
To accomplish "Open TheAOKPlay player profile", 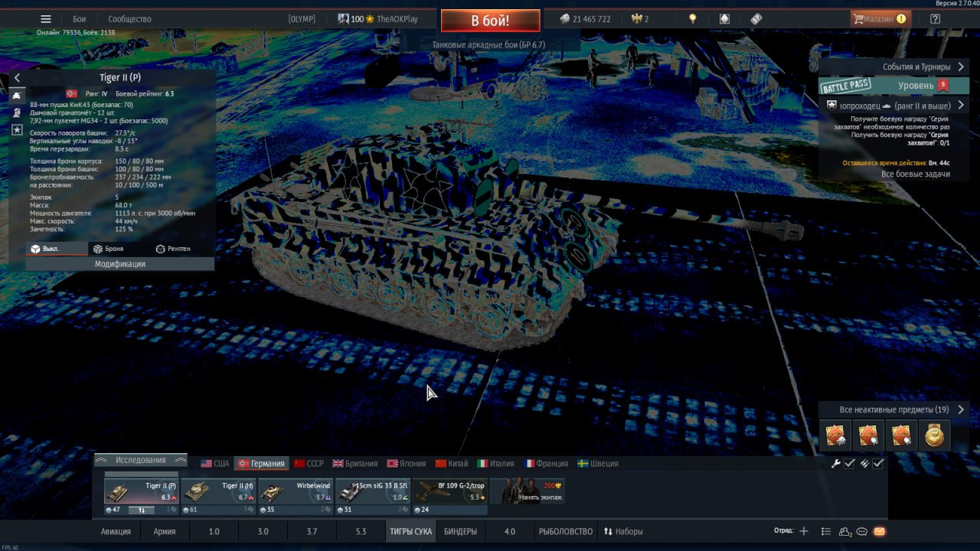I will (397, 19).
